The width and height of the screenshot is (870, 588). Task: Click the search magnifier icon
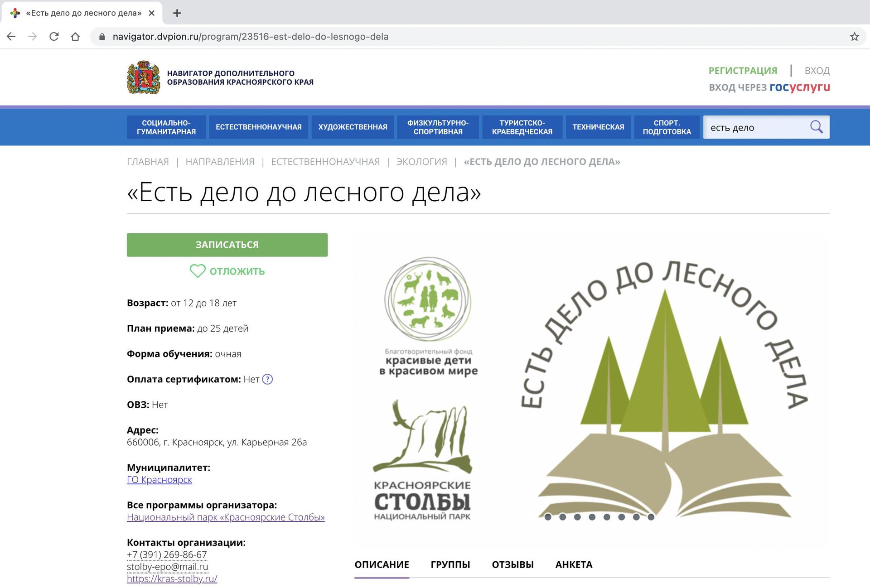click(x=816, y=127)
